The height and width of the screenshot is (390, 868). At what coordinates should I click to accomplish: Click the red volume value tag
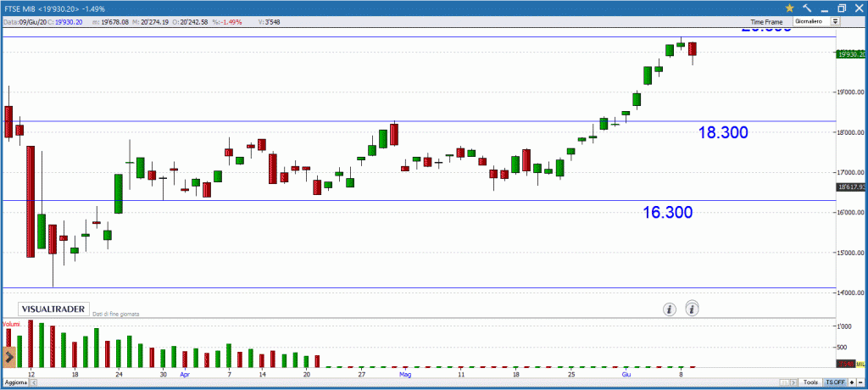pos(847,364)
